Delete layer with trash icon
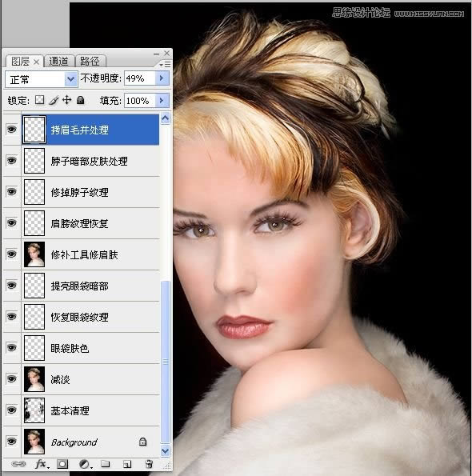 pyautogui.click(x=149, y=464)
